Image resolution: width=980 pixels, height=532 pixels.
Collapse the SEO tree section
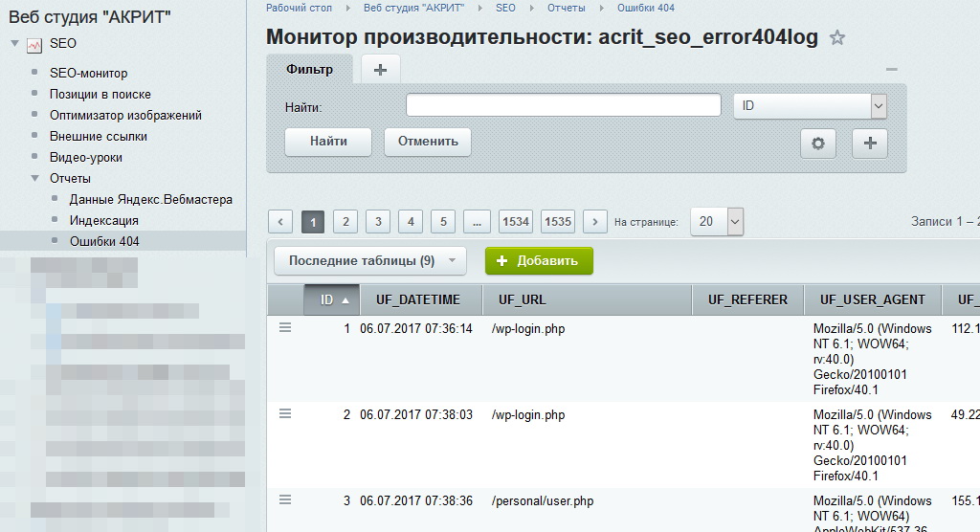pyautogui.click(x=14, y=44)
